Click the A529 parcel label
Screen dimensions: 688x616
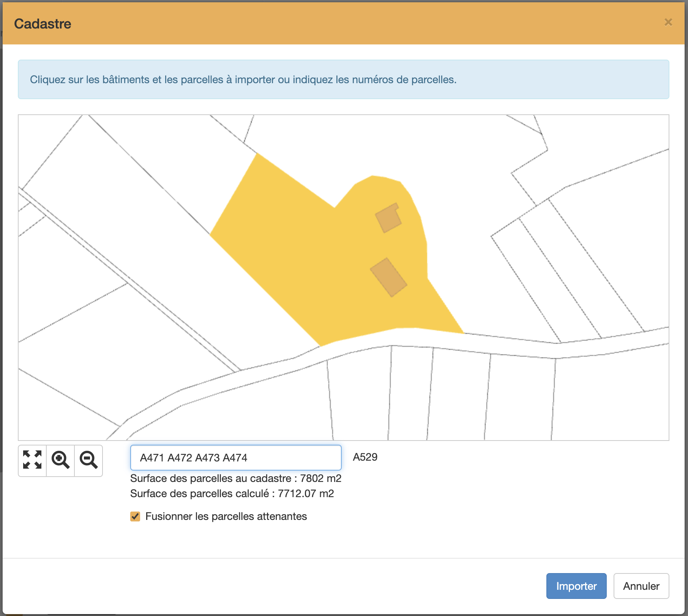[365, 457]
